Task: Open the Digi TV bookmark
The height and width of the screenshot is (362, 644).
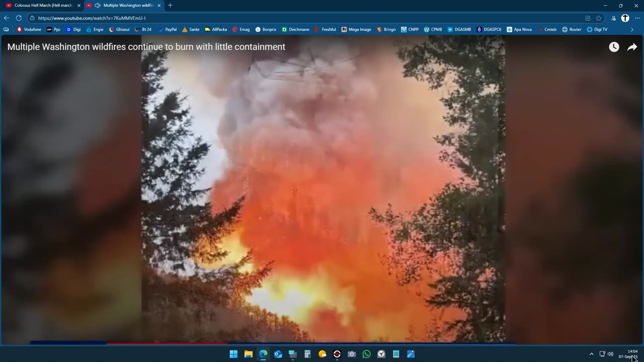Action: [597, 30]
